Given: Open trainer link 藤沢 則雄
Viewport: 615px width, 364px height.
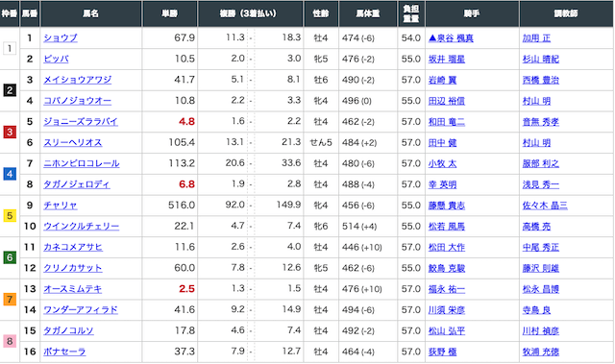Looking at the screenshot, I should coord(540,268).
